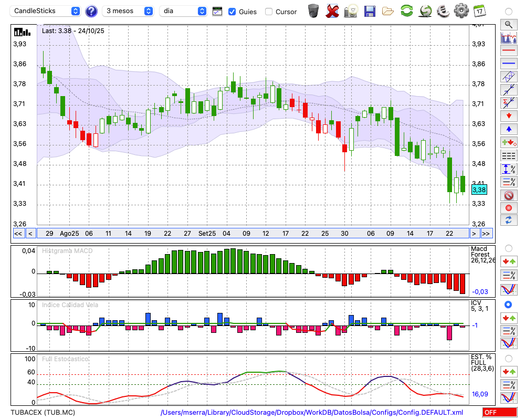The image size is (525, 420).
Task: Click the red X delete icon
Action: pyautogui.click(x=332, y=11)
